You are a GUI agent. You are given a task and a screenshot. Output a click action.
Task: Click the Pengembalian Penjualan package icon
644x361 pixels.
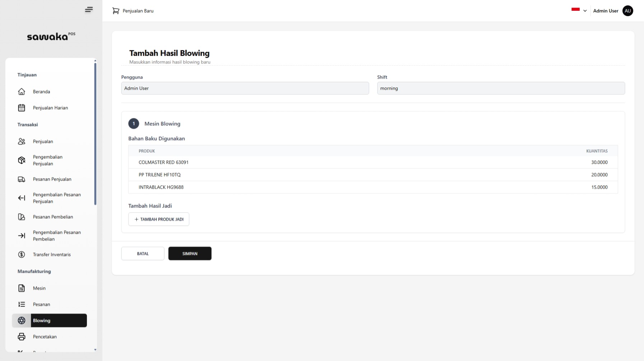[22, 160]
